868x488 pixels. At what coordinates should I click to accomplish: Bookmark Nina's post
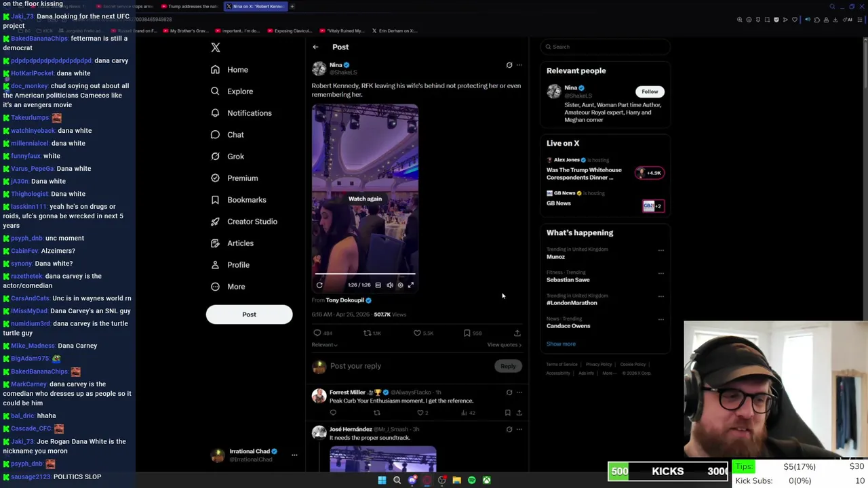[x=467, y=333]
